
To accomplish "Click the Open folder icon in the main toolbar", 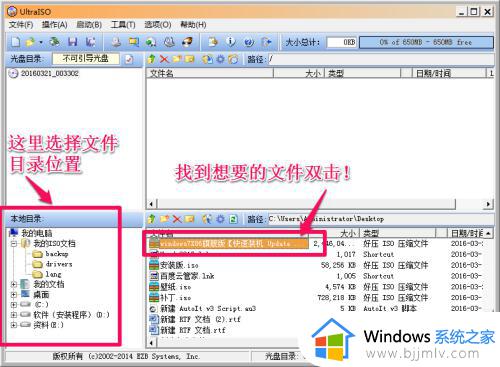I will click(x=30, y=42).
